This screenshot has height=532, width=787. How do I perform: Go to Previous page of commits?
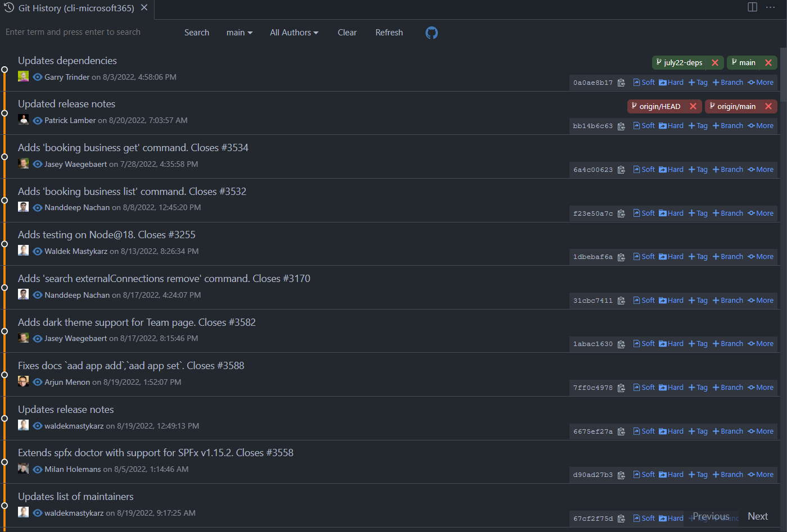[711, 516]
